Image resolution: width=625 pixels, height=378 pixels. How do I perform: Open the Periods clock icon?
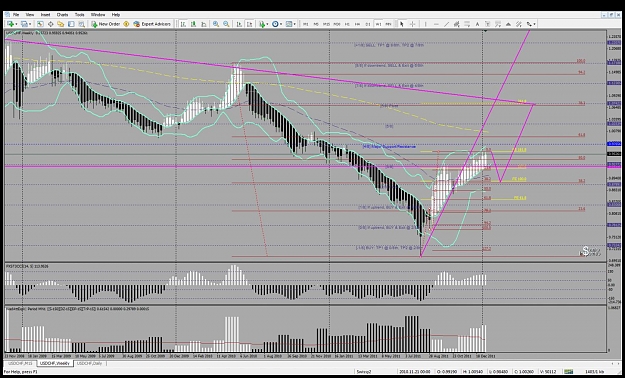click(x=275, y=24)
